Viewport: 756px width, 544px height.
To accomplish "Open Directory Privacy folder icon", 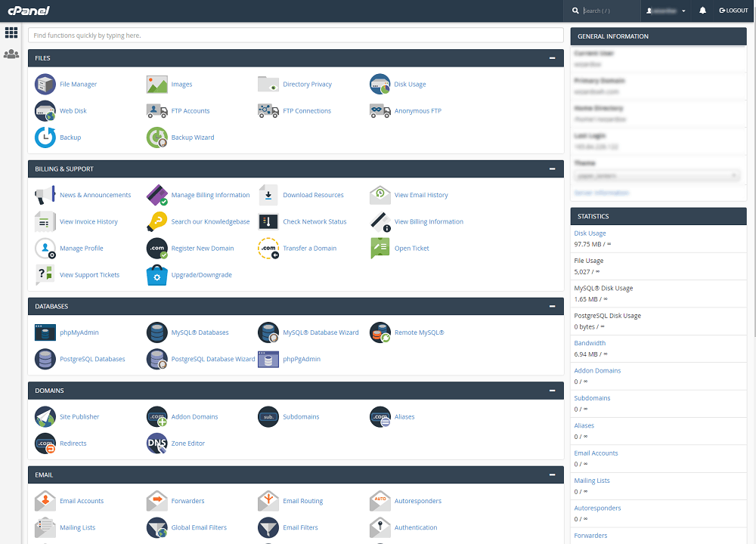I will [x=268, y=85].
